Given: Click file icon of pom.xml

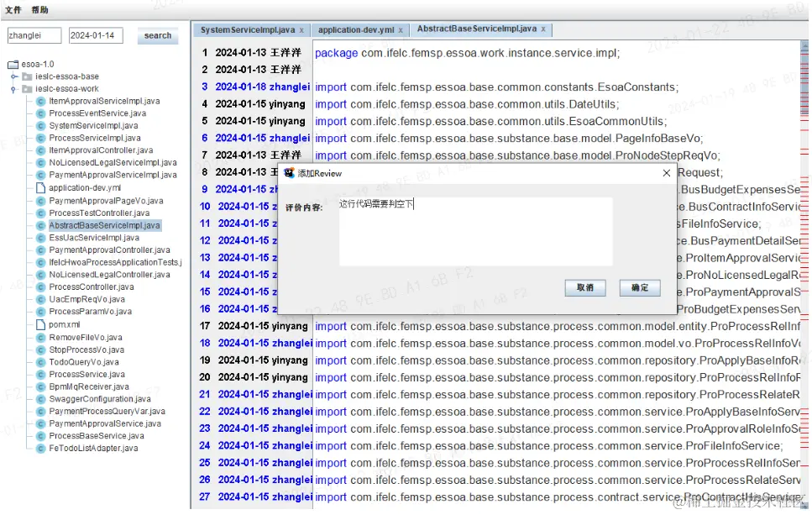Looking at the screenshot, I should 41,325.
